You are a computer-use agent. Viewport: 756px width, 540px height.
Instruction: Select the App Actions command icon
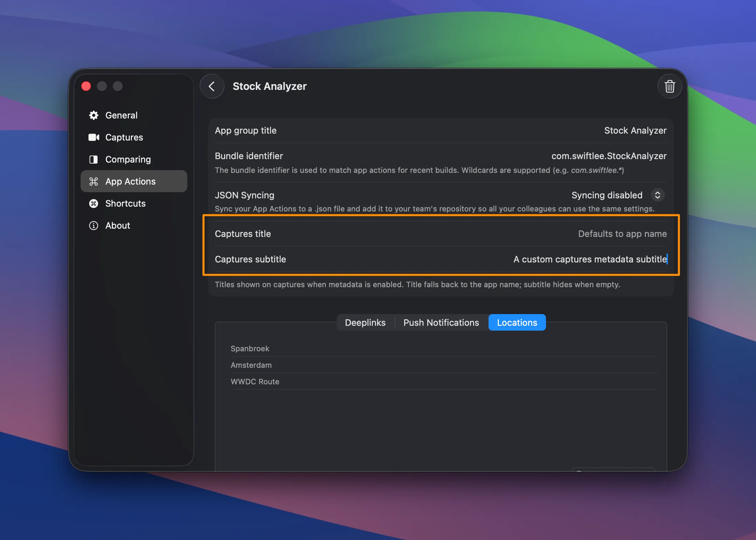94,181
